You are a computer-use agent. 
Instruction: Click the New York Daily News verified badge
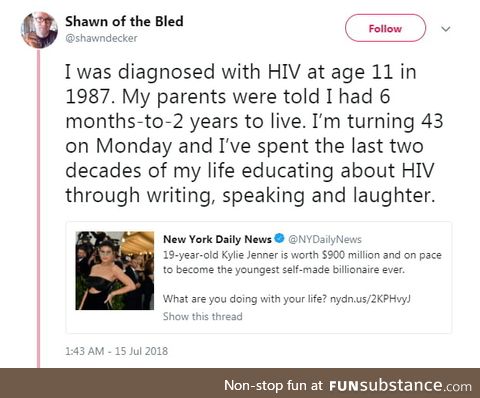coord(279,238)
